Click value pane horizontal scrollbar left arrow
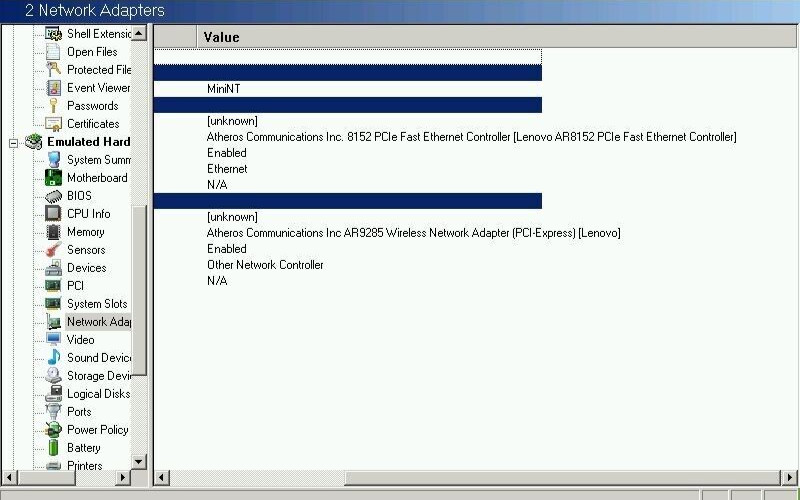 [161, 478]
